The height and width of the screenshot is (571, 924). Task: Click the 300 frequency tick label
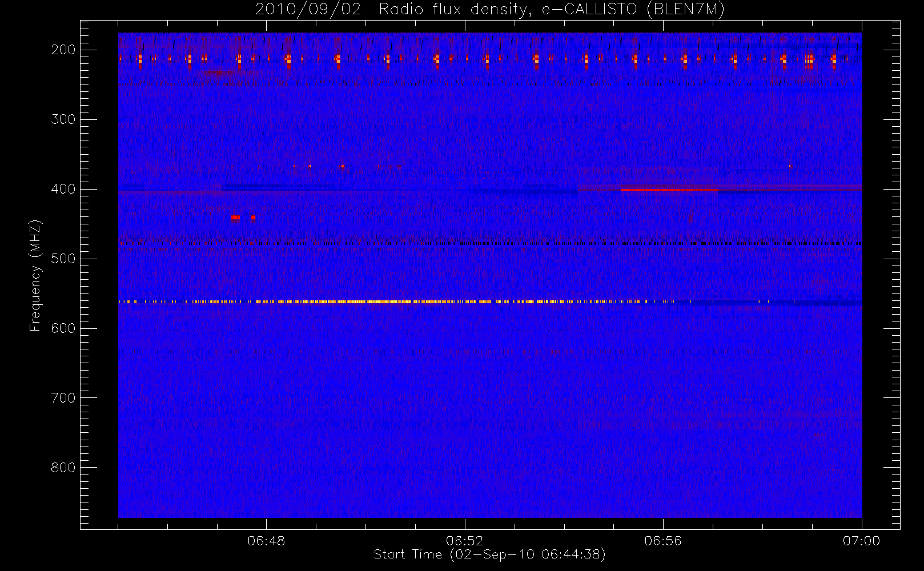click(63, 119)
